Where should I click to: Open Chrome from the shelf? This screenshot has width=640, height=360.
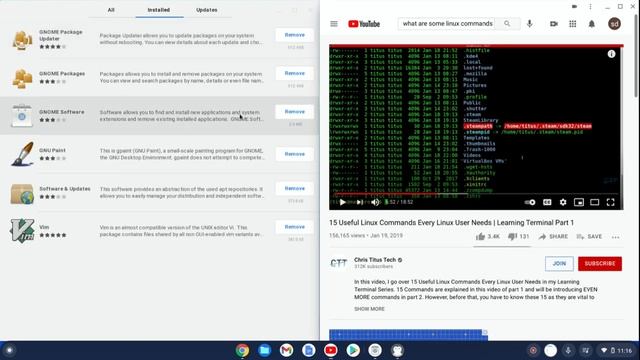click(x=242, y=350)
